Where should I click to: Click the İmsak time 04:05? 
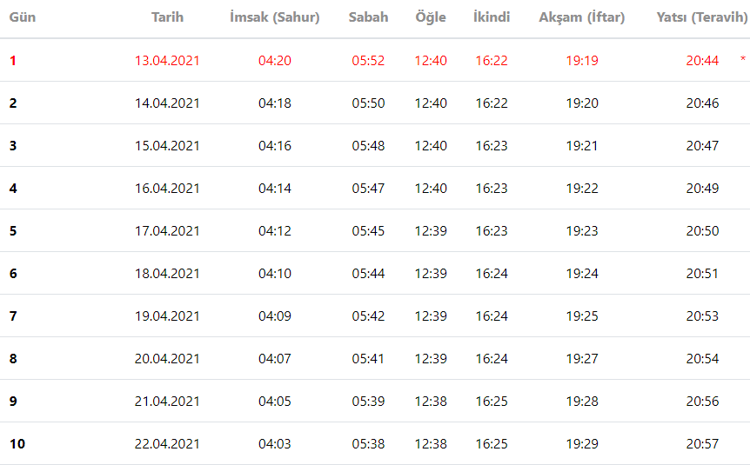tap(274, 400)
